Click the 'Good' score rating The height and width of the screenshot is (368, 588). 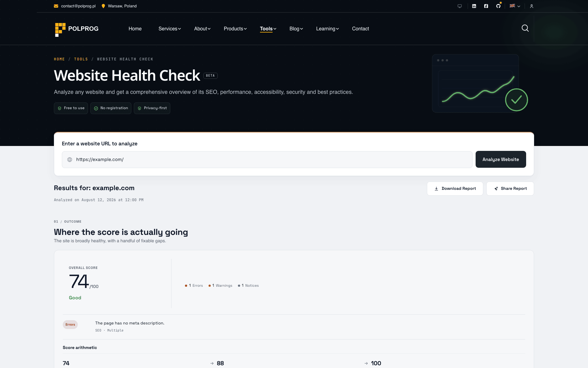(x=75, y=298)
